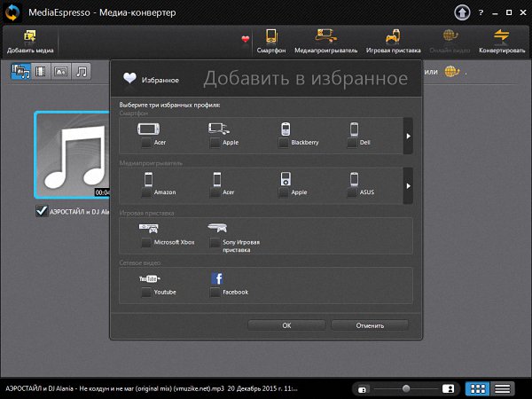Select the music note media thumbnail
Image resolution: width=532 pixels, height=399 pixels.
73,154
